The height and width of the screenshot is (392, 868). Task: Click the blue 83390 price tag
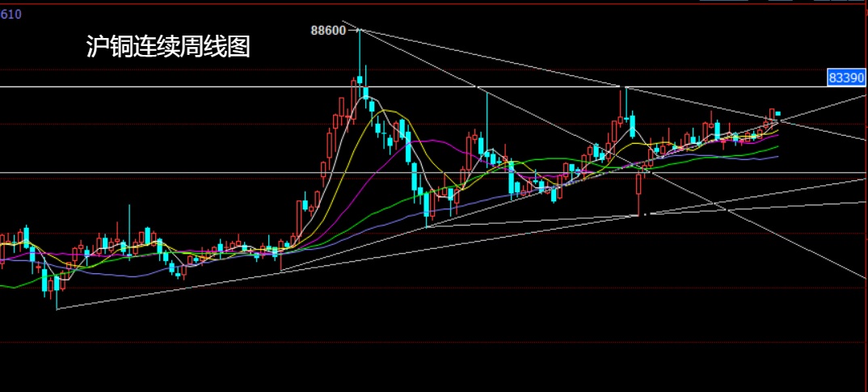846,77
